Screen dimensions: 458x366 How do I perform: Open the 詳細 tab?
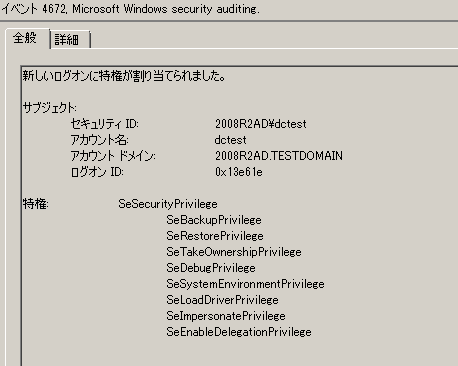[69, 40]
